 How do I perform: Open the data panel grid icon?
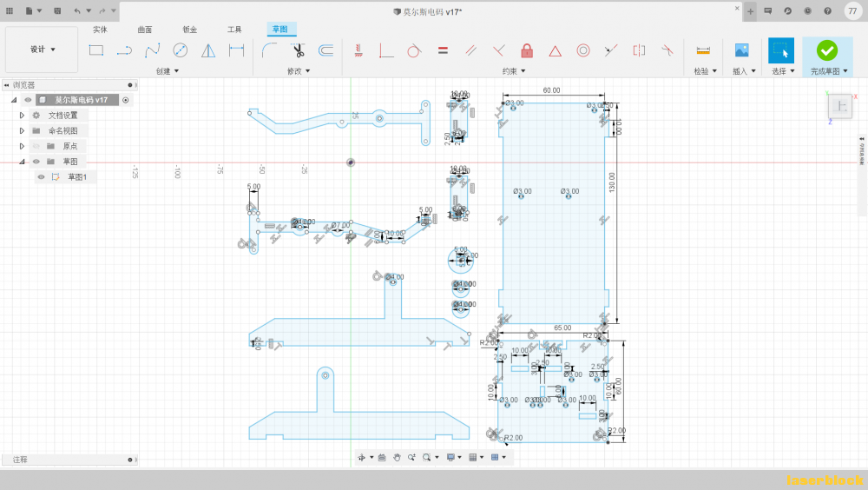(x=10, y=10)
